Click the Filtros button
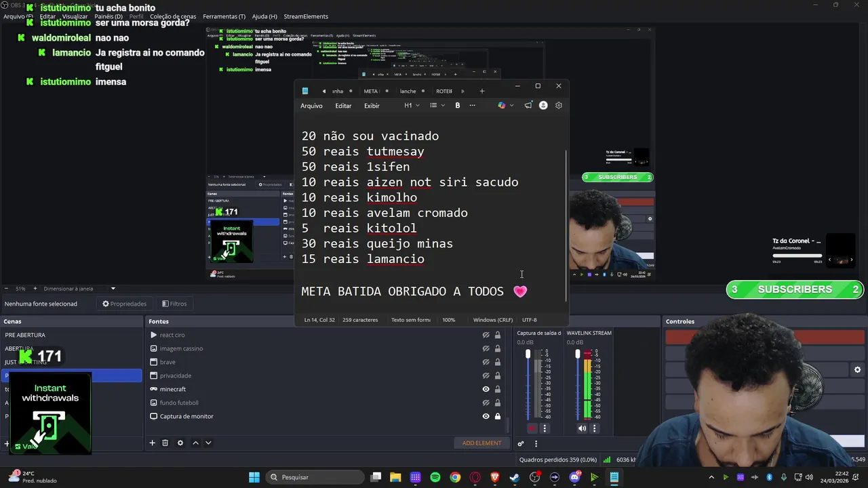868x488 pixels. (x=174, y=304)
